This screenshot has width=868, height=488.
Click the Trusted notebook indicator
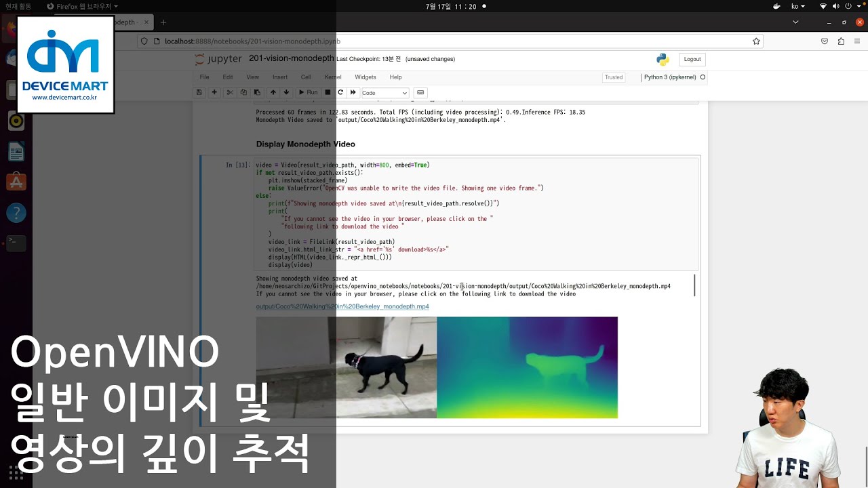pyautogui.click(x=614, y=77)
